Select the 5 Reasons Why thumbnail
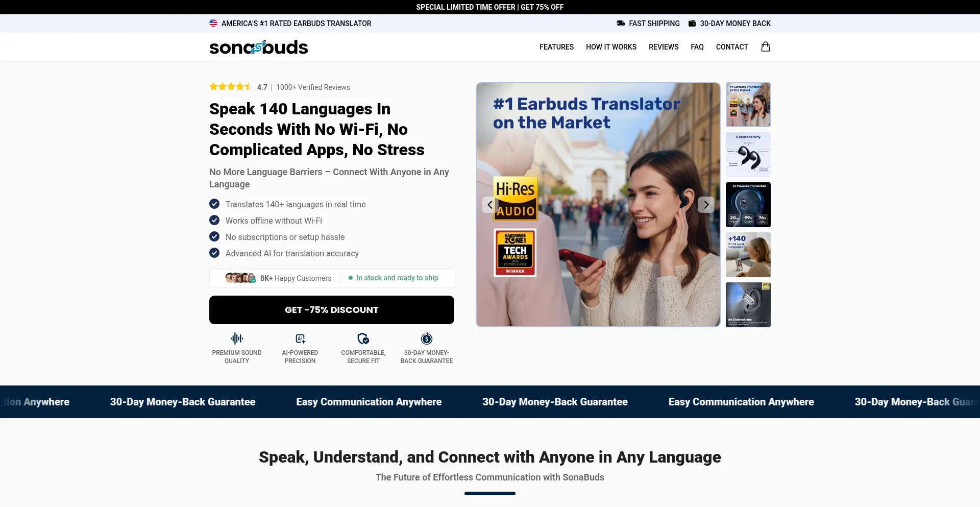 (748, 155)
